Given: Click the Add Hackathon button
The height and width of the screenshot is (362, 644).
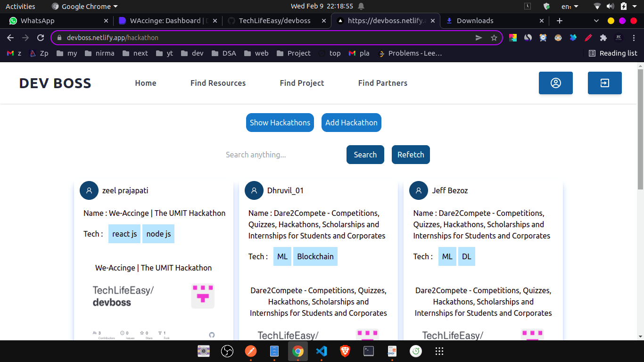Looking at the screenshot, I should tap(351, 123).
